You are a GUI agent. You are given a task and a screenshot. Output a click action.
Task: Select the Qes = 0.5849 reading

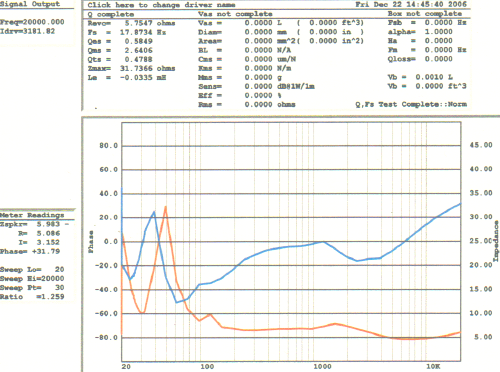[120, 41]
